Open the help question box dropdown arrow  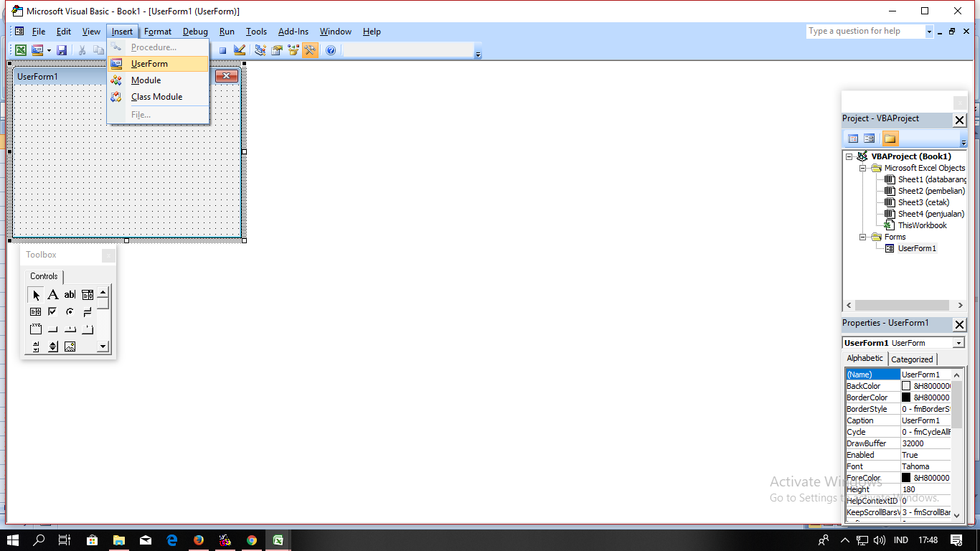(929, 32)
